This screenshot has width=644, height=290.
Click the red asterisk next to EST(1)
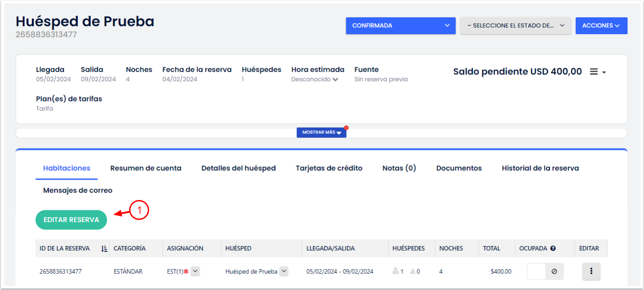click(x=186, y=270)
